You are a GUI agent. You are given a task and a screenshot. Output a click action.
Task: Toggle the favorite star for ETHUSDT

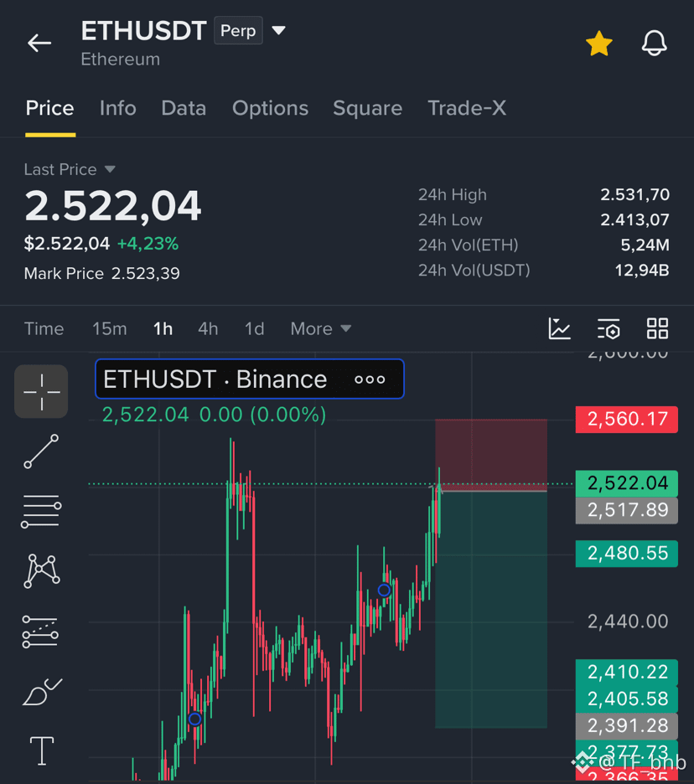pyautogui.click(x=599, y=44)
